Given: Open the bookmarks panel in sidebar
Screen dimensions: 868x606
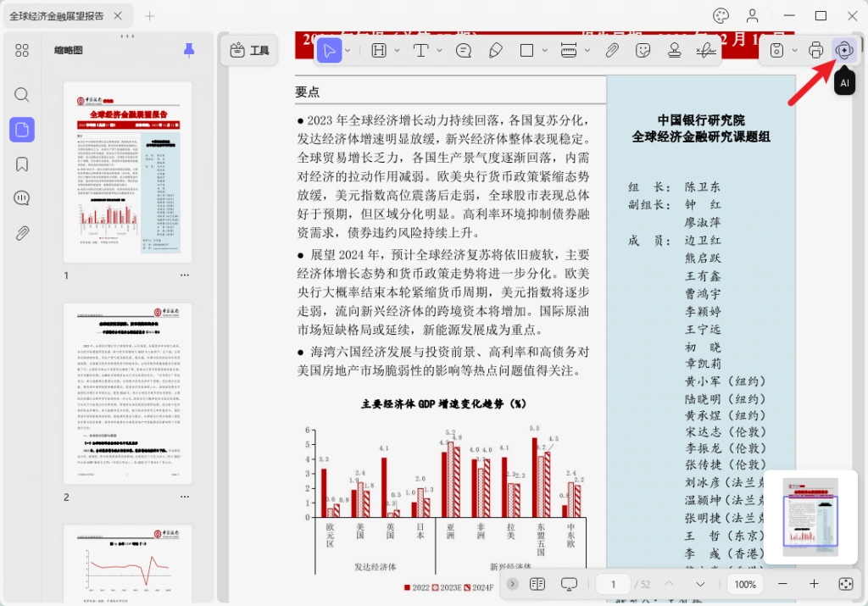Looking at the screenshot, I should (x=21, y=164).
